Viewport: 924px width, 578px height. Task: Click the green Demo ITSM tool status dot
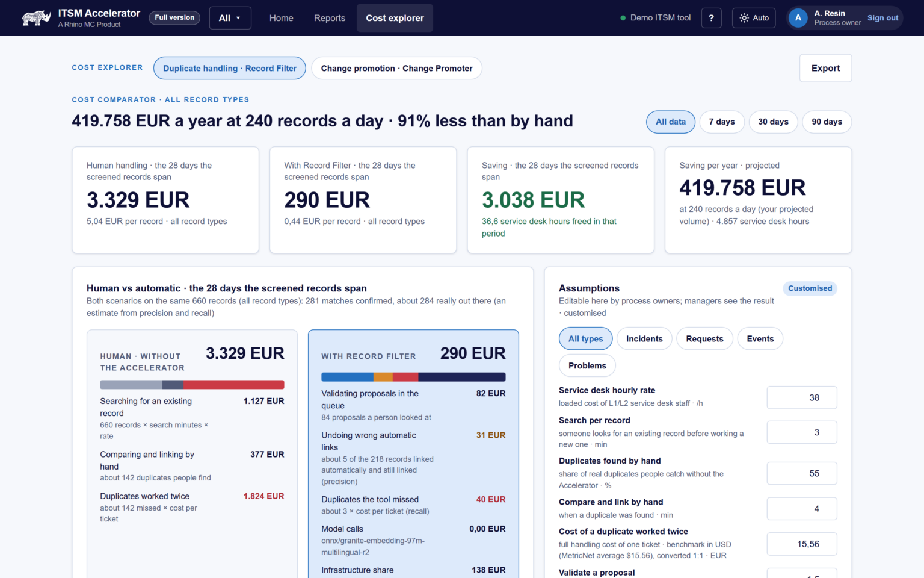(623, 18)
